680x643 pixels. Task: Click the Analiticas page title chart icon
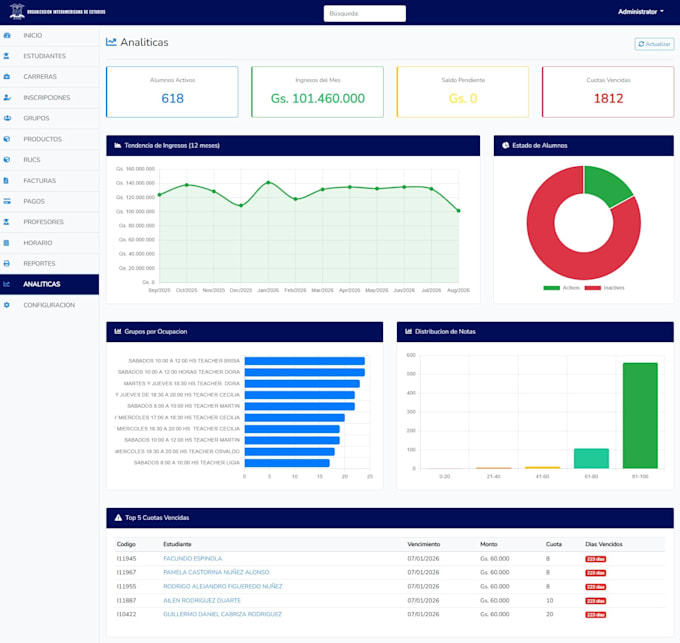click(111, 42)
